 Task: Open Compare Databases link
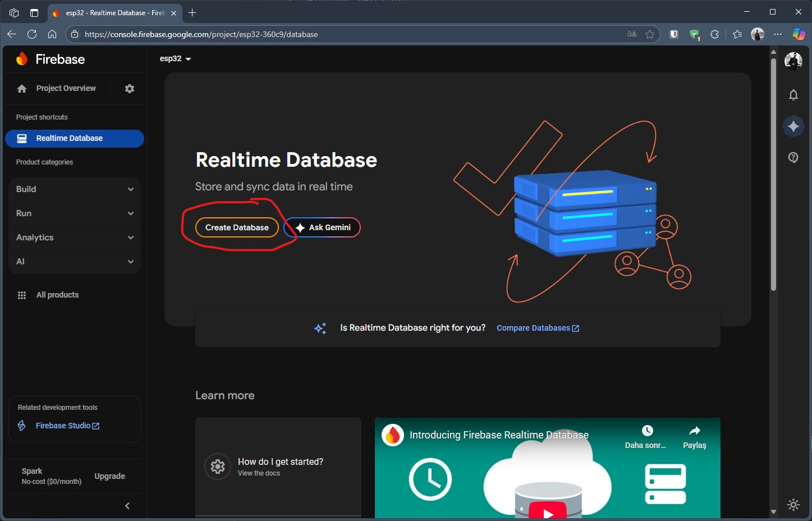[x=538, y=328]
